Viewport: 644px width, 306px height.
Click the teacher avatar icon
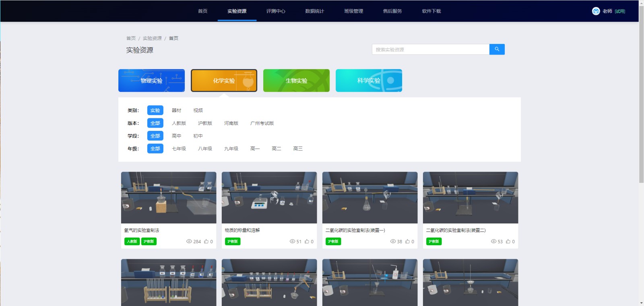596,11
